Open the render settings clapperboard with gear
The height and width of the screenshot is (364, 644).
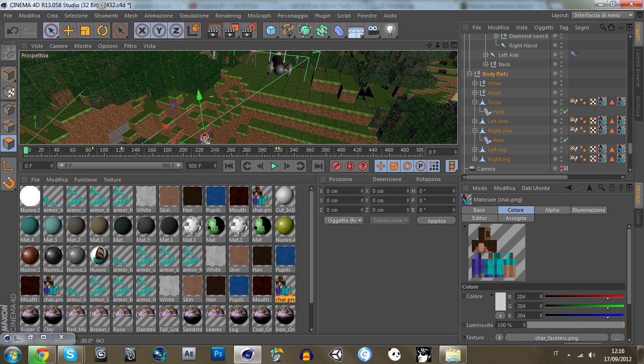click(x=249, y=31)
